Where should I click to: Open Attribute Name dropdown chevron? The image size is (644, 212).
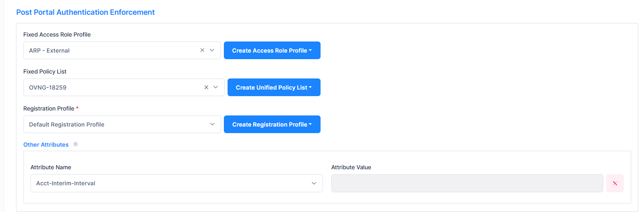click(x=314, y=183)
